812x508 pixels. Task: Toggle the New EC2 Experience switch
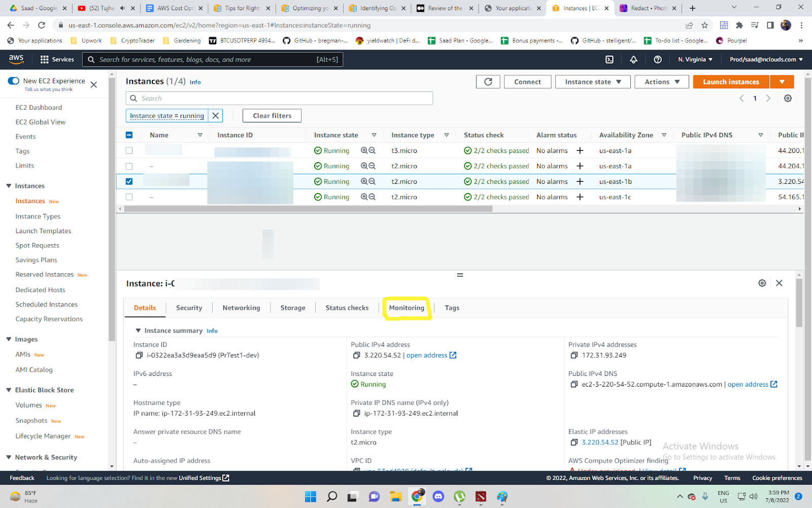pos(13,80)
